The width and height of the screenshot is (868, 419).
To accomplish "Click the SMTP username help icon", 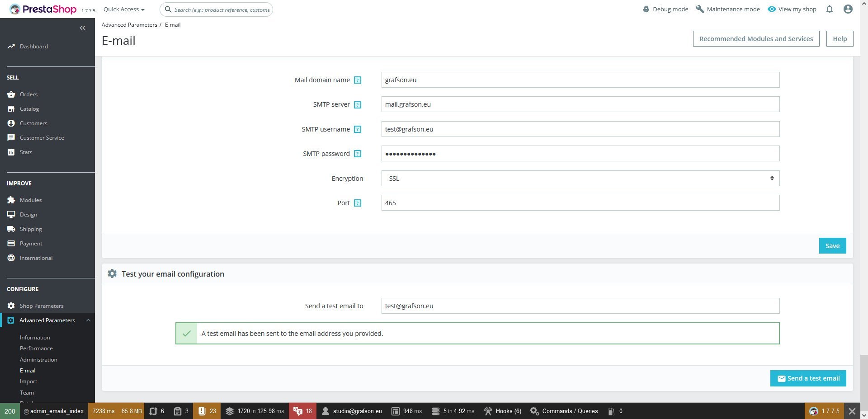I will (358, 129).
